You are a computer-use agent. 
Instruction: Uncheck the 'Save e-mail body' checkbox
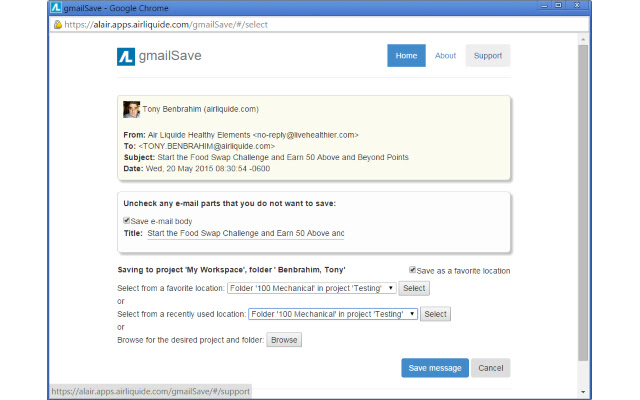pyautogui.click(x=126, y=220)
